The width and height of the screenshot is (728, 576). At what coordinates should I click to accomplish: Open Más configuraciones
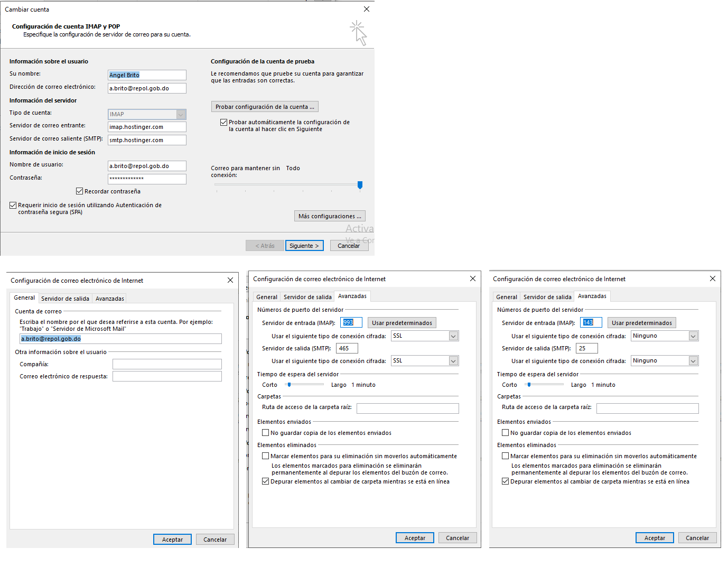pyautogui.click(x=329, y=216)
